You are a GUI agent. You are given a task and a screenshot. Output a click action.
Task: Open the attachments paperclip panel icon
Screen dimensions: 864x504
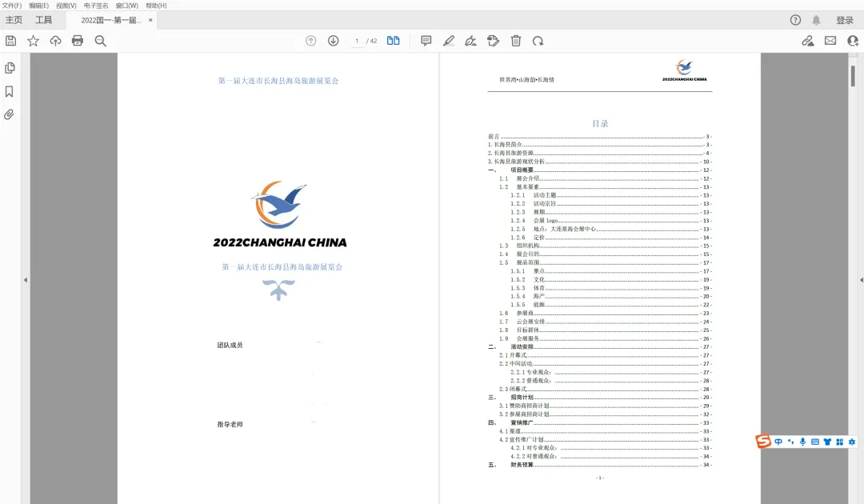(9, 114)
